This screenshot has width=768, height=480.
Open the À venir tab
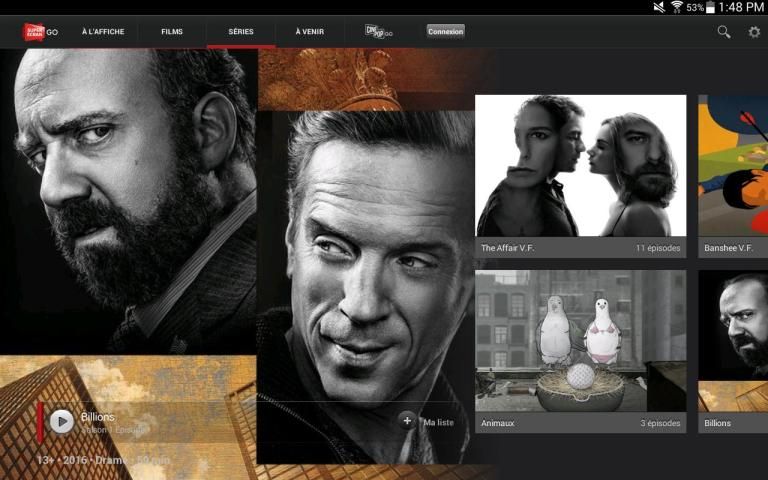(310, 32)
